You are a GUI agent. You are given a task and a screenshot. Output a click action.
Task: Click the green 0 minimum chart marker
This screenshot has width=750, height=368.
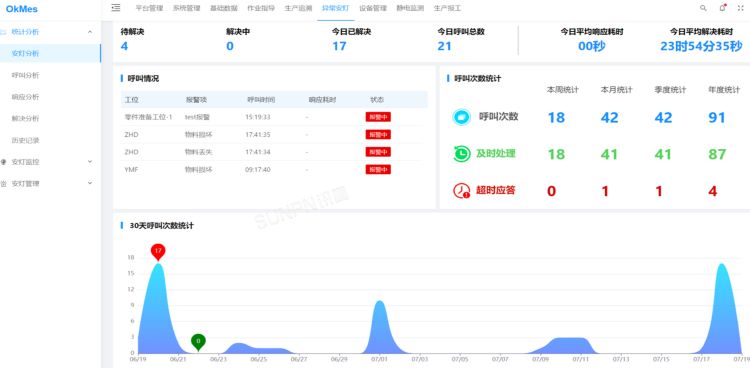[198, 342]
